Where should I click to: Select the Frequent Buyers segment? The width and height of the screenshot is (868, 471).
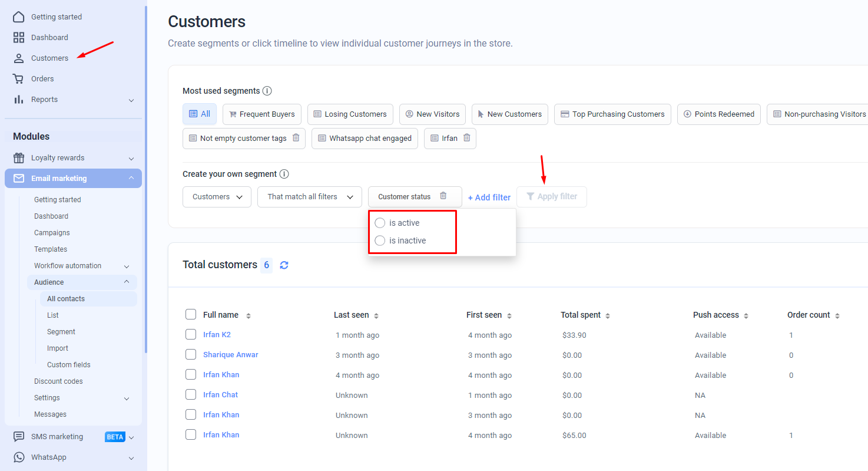[x=262, y=114]
